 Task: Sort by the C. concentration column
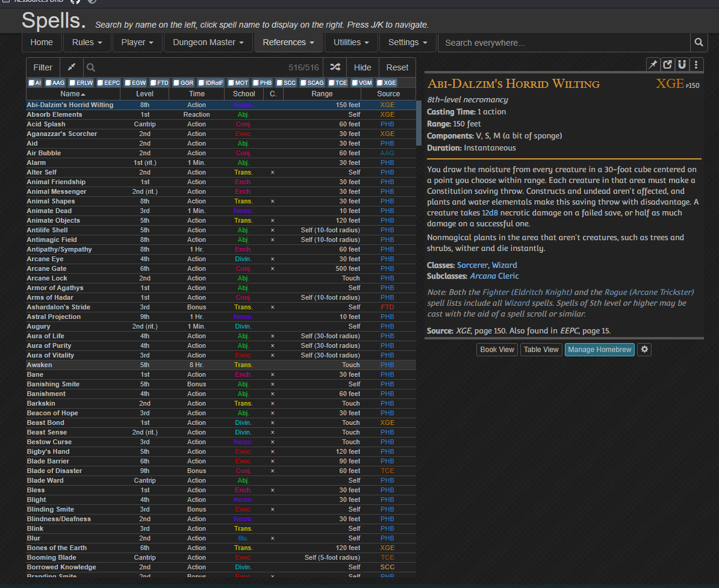click(x=273, y=94)
